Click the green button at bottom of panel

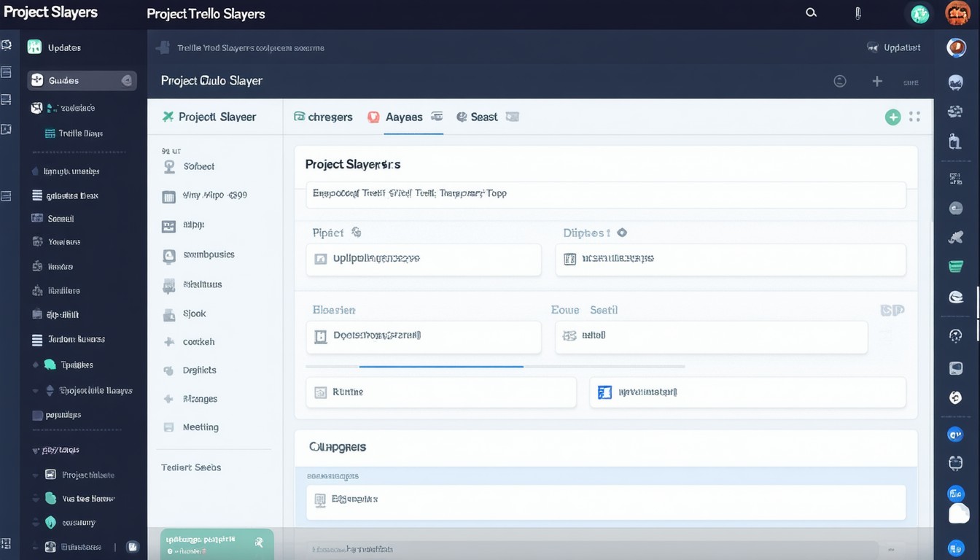(x=217, y=543)
